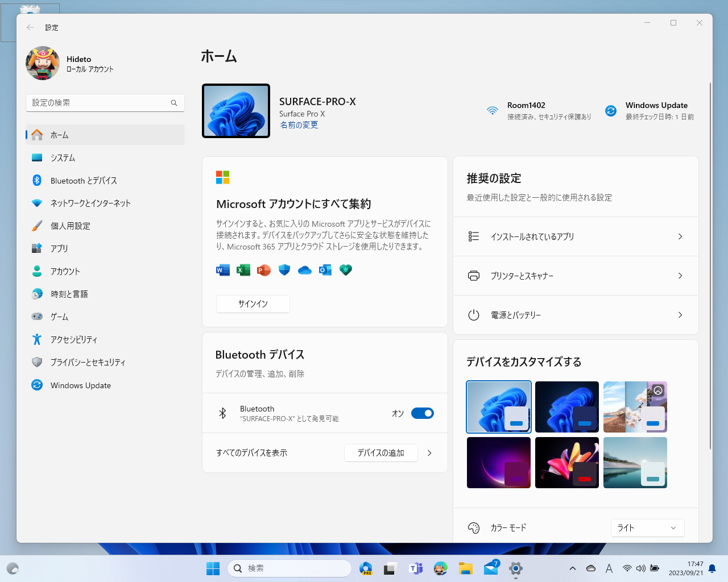
Task: Expand the hidden icons chevron in the taskbar
Action: coord(573,568)
